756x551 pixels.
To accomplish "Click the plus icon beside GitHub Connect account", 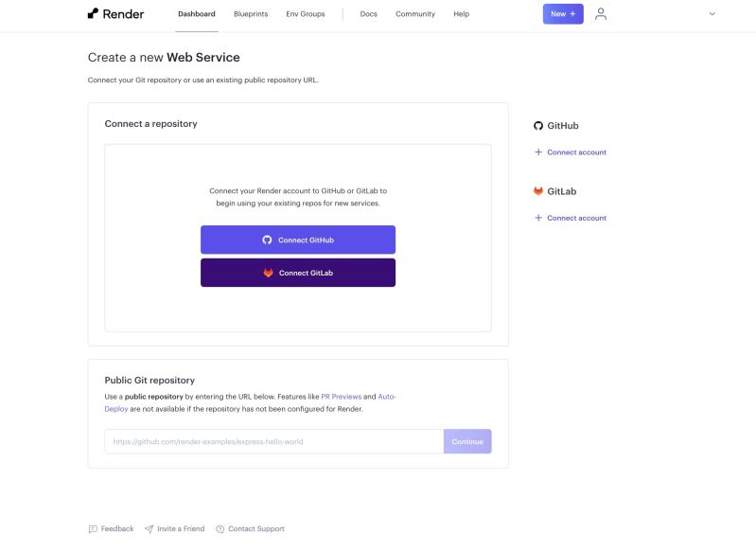I will coord(538,152).
